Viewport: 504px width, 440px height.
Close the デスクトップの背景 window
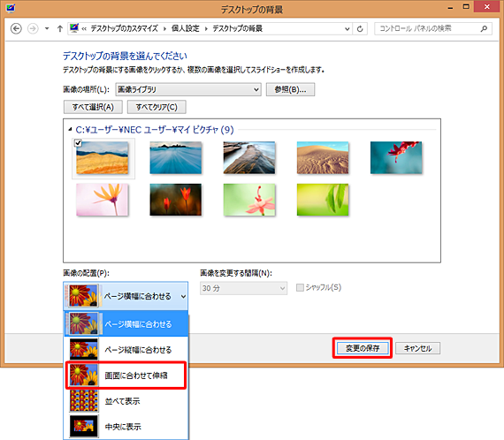click(487, 7)
